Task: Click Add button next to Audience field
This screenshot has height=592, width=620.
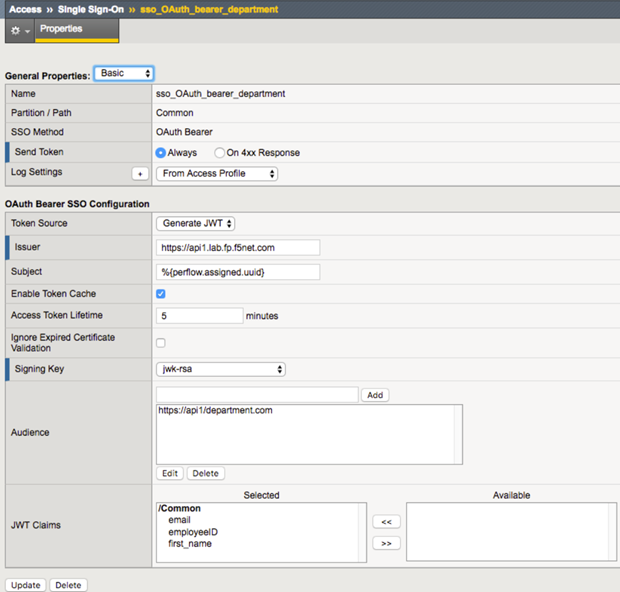Action: 374,395
